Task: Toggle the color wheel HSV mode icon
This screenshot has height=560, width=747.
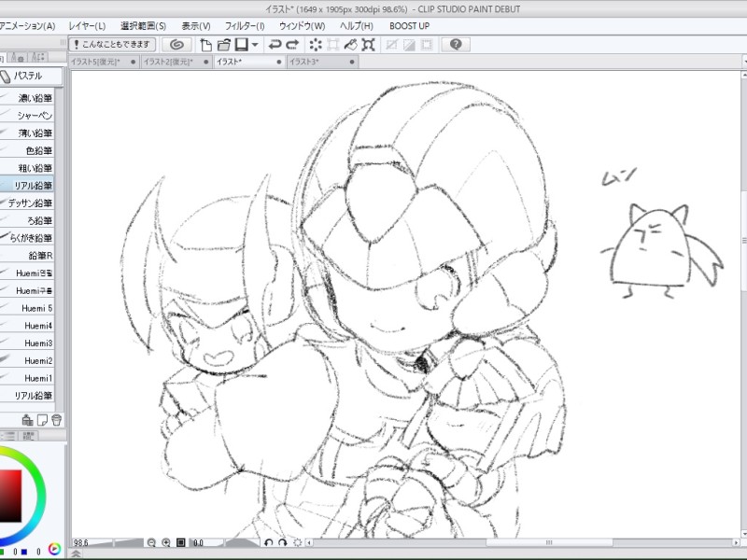Action: coord(54,550)
